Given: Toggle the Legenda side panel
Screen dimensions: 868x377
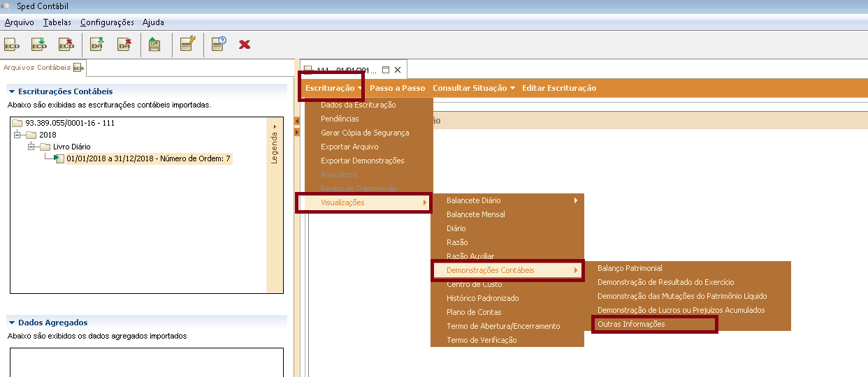Looking at the screenshot, I should 274,145.
